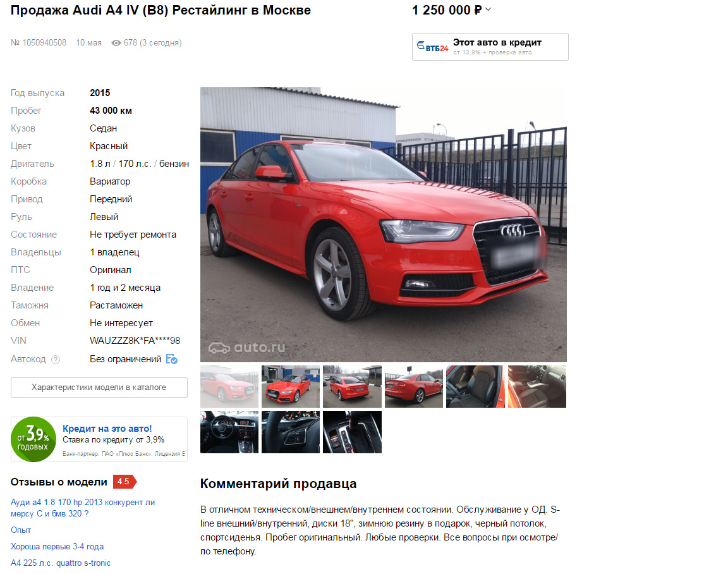
Task: Select the steering wheel dashboard thumbnail
Action: click(x=229, y=432)
